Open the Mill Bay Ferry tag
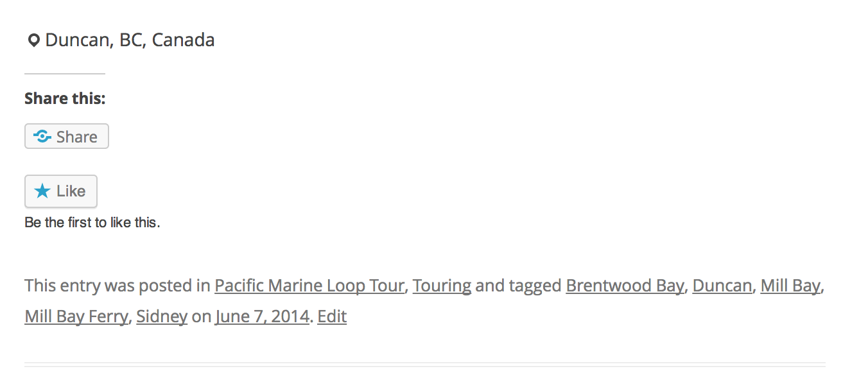This screenshot has width=868, height=389. [x=76, y=316]
